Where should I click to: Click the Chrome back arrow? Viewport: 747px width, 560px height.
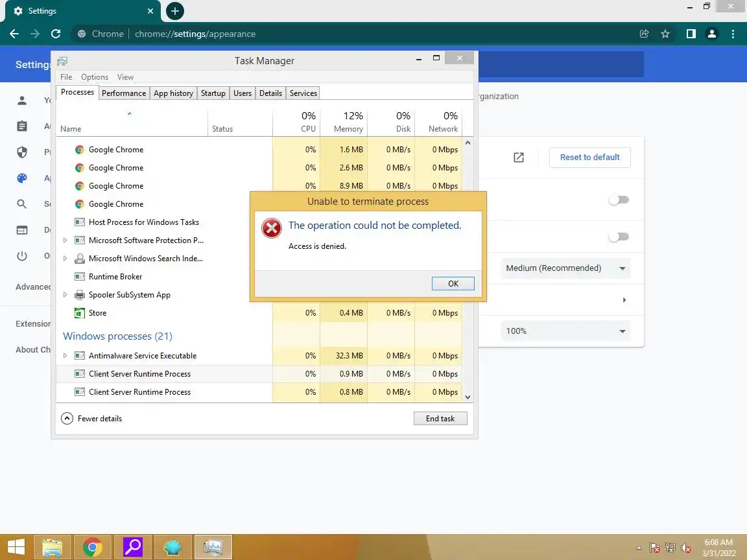click(14, 34)
